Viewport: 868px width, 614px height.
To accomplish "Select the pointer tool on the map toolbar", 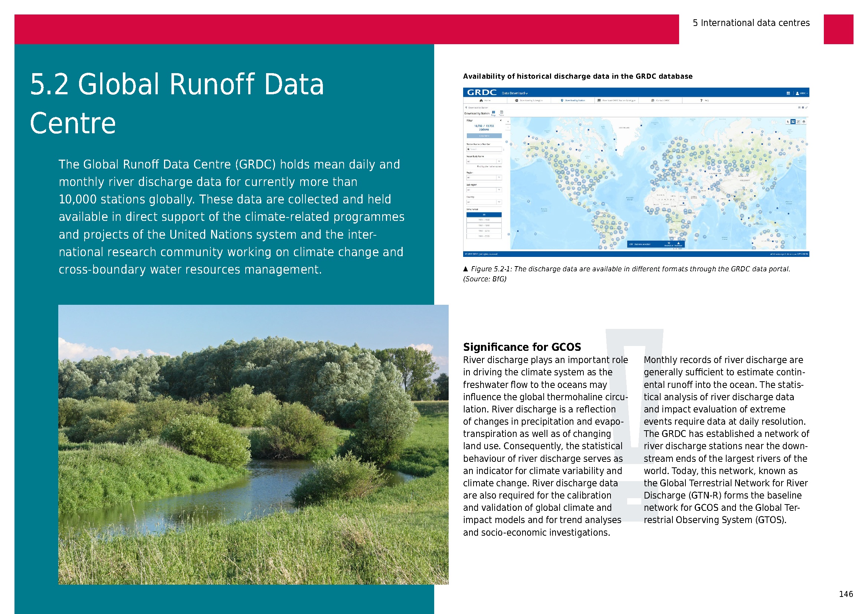I will pyautogui.click(x=788, y=122).
